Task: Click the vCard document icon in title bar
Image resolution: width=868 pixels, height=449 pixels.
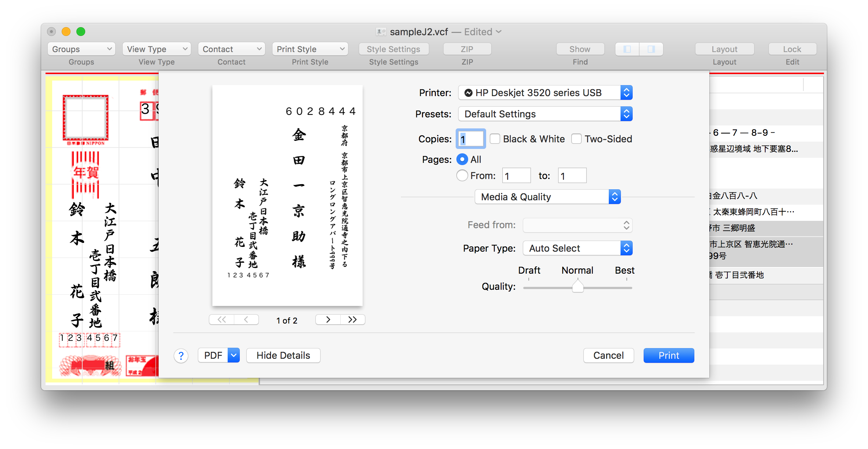Action: point(381,32)
